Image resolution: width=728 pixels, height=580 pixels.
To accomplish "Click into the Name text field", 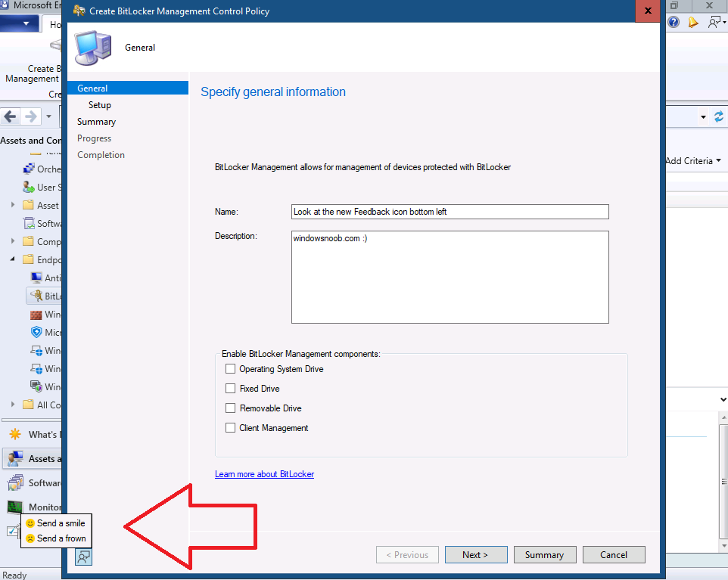I will [x=450, y=212].
